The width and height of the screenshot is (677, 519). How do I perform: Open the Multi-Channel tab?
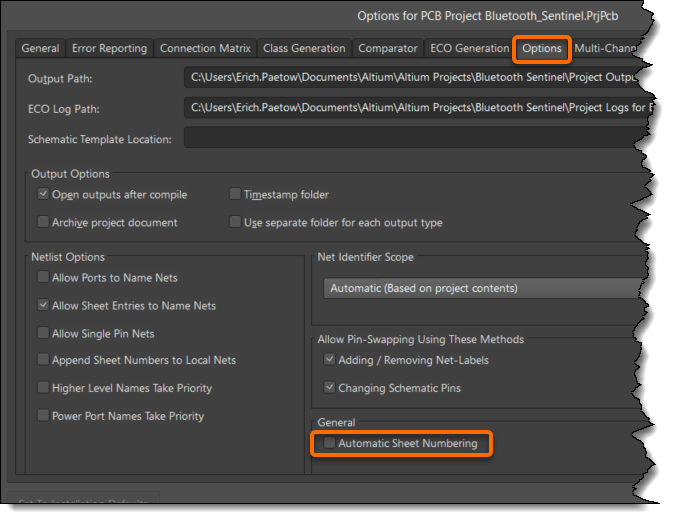click(x=607, y=48)
